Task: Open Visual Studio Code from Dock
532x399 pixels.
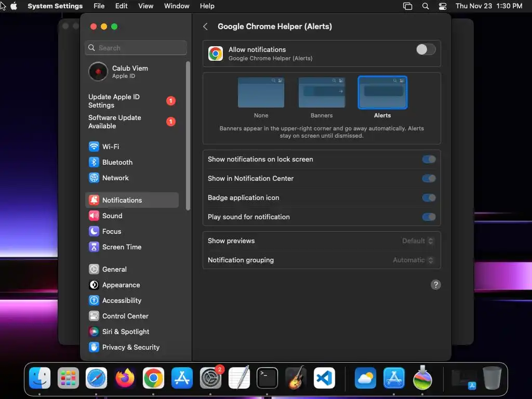Action: click(324, 378)
